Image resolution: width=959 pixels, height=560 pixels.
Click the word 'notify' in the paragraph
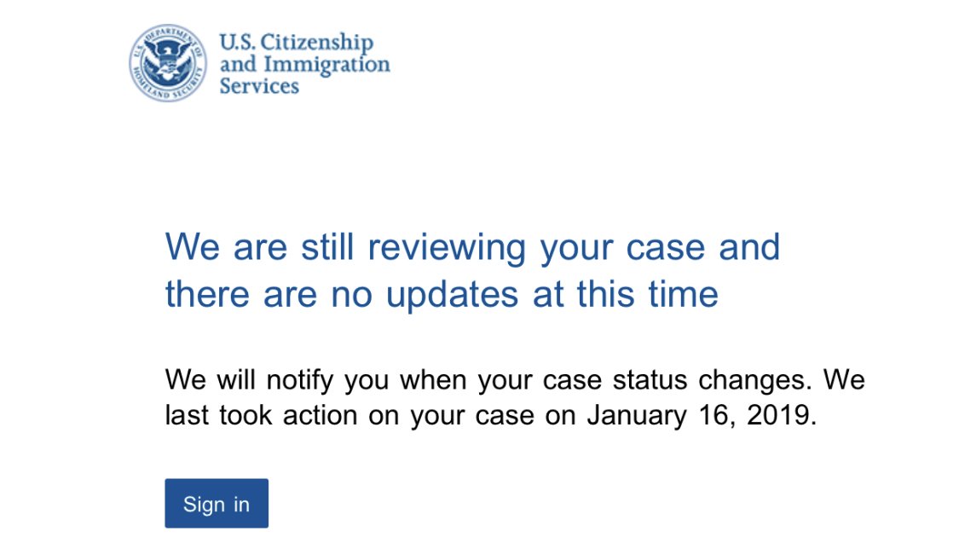(300, 380)
